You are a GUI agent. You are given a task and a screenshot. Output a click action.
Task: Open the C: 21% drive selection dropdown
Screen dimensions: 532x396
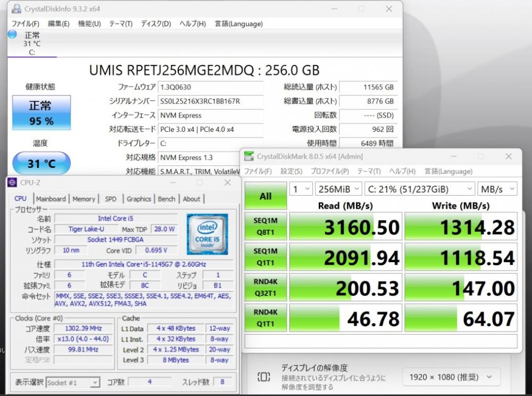click(420, 189)
